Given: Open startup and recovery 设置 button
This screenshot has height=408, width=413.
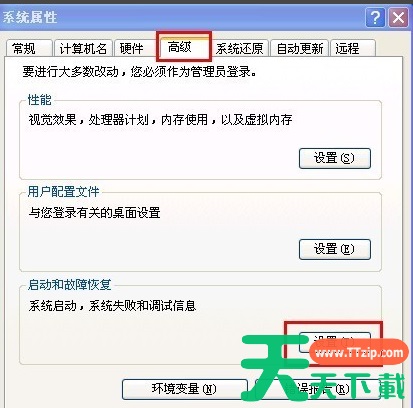Looking at the screenshot, I should pyautogui.click(x=335, y=342).
